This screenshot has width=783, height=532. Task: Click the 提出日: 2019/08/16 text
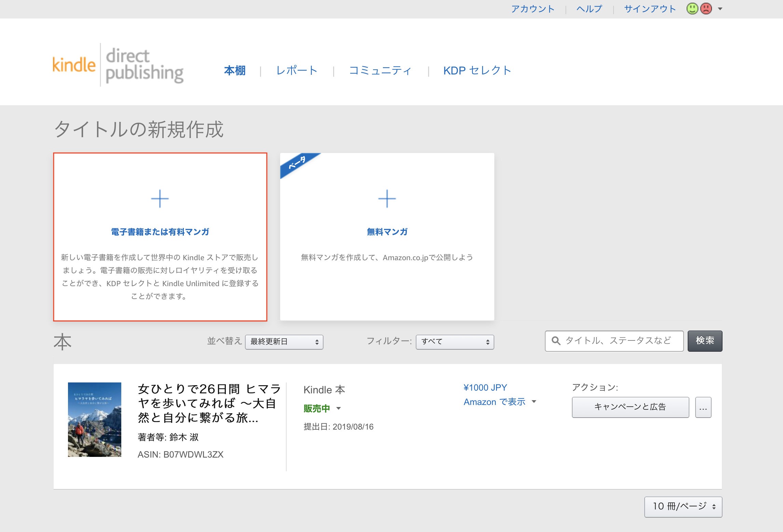tap(338, 426)
